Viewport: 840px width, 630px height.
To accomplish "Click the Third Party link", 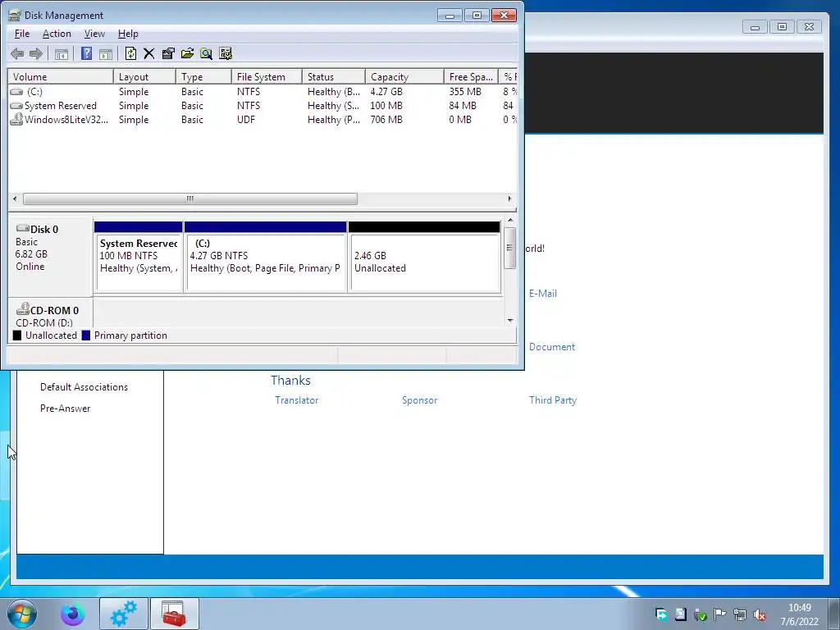I will pyautogui.click(x=552, y=400).
